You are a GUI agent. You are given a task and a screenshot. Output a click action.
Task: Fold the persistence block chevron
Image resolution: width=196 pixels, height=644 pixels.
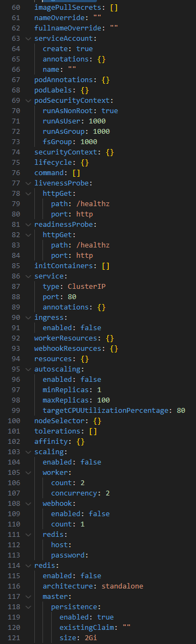[x=28, y=606]
